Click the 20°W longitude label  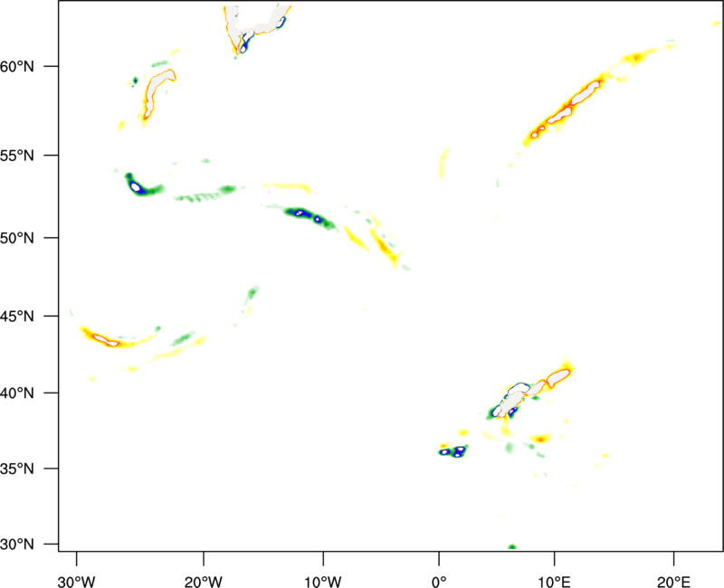point(204,582)
